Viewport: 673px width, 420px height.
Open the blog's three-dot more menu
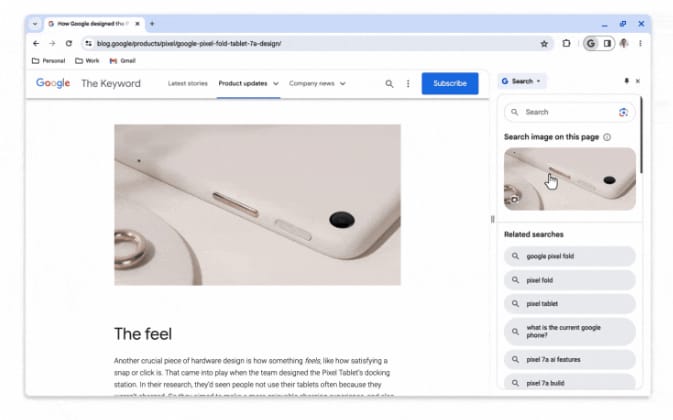[408, 84]
